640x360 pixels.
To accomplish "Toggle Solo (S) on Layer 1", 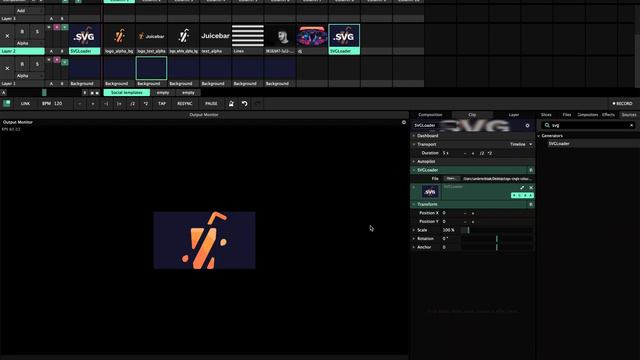I will tap(37, 64).
